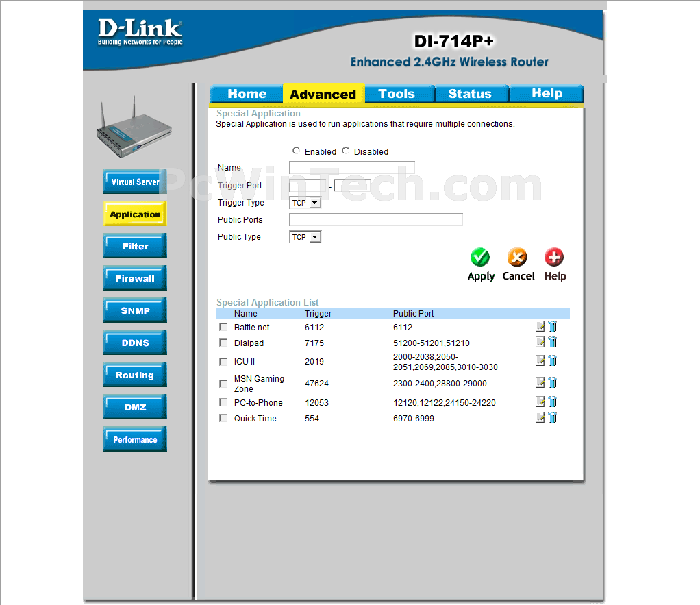Open the Virtual Server page
Viewport: 700px width, 605px height.
point(135,182)
